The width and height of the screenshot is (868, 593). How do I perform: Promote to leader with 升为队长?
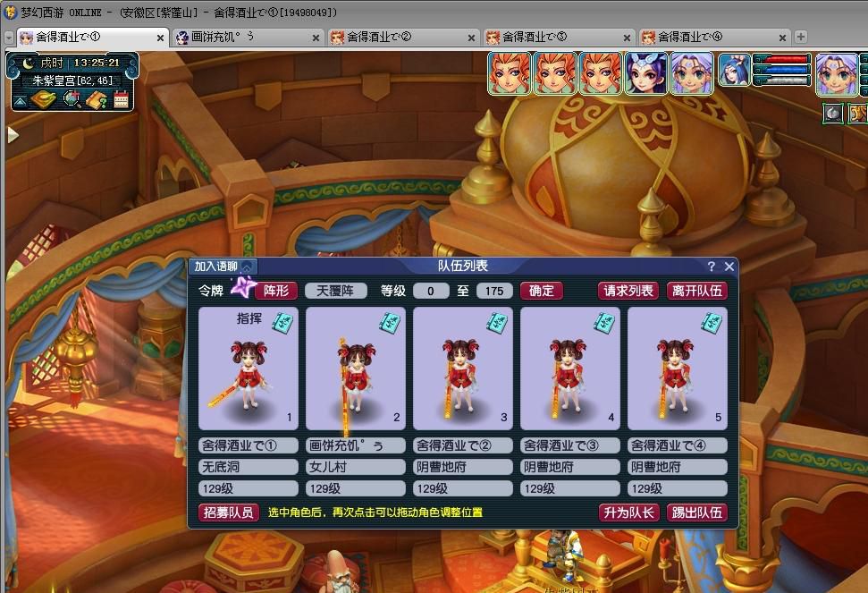coord(628,513)
